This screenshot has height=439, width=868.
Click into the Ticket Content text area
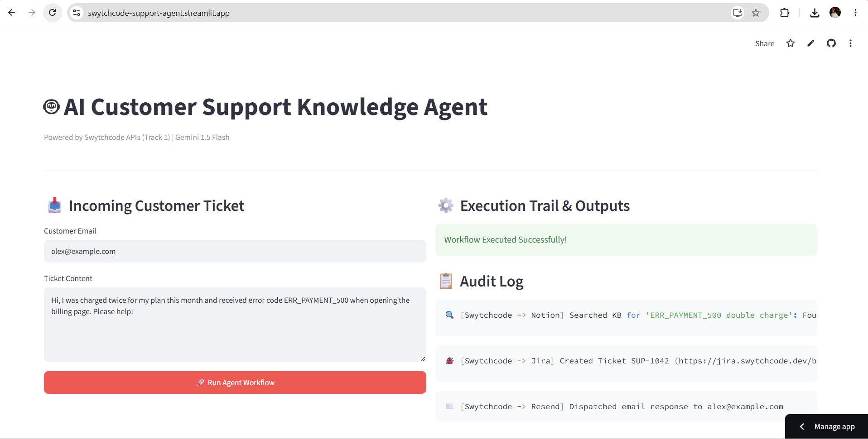coord(235,324)
